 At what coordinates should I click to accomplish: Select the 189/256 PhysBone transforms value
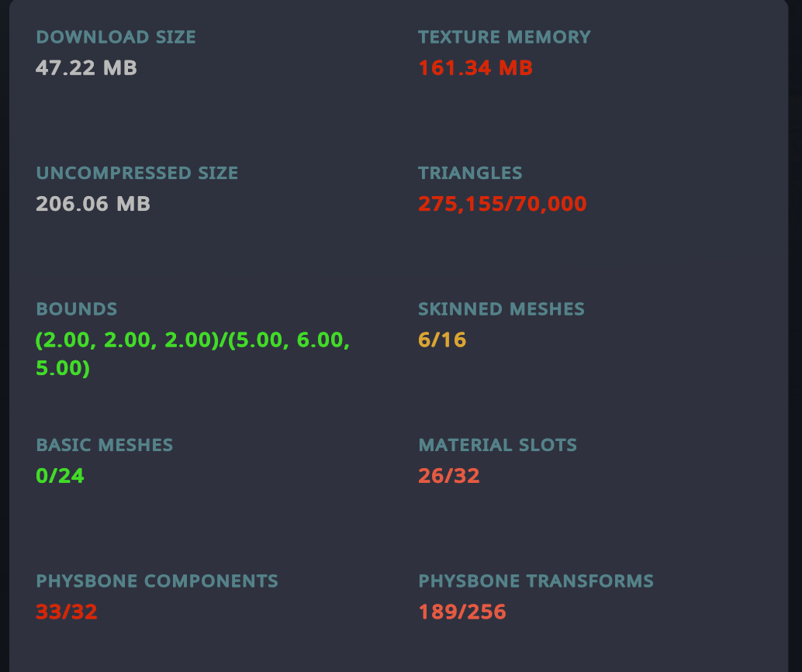(462, 612)
